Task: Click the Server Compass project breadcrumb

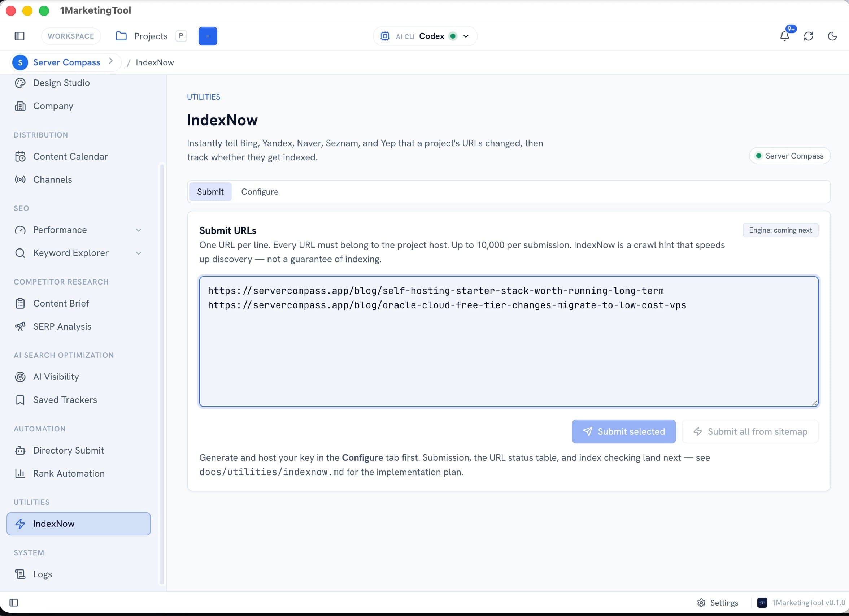Action: [x=67, y=62]
